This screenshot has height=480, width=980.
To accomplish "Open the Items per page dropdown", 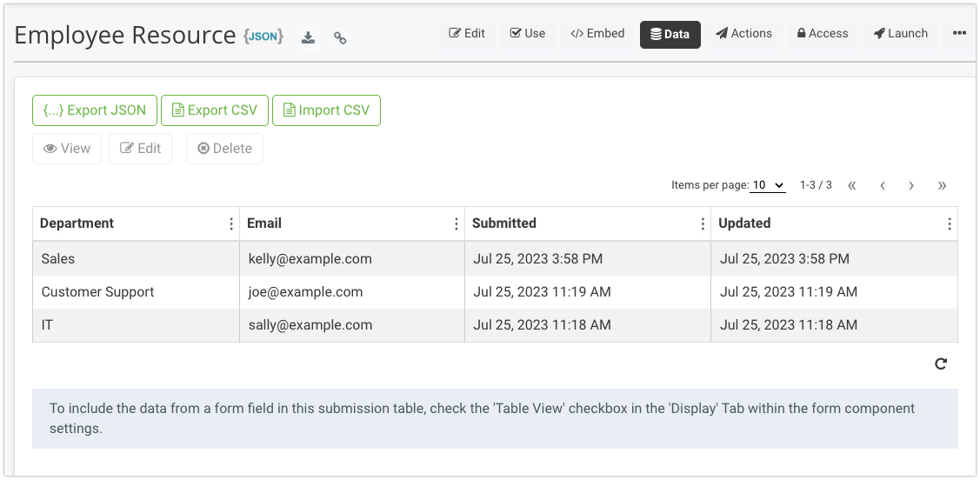I will 767,185.
